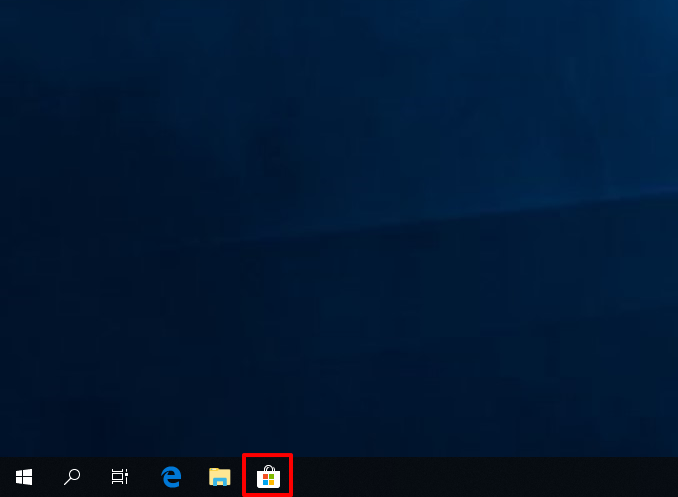Screen dimensions: 678x497
Task: Launch Microsoft Edge from the taskbar
Action: point(171,477)
